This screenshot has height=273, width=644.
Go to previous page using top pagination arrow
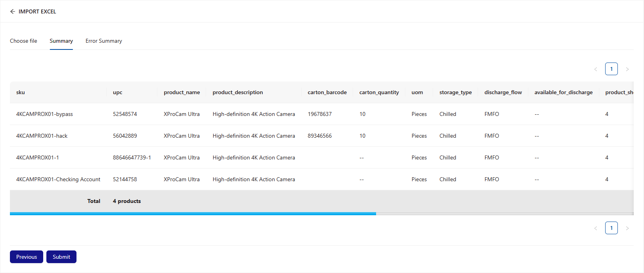(x=596, y=69)
